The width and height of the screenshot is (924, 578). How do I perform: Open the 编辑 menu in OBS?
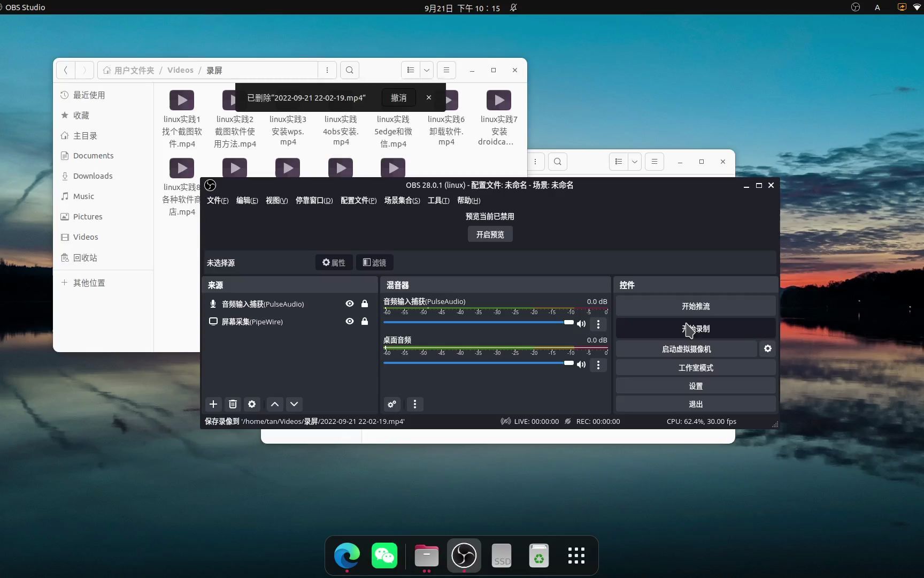[247, 200]
